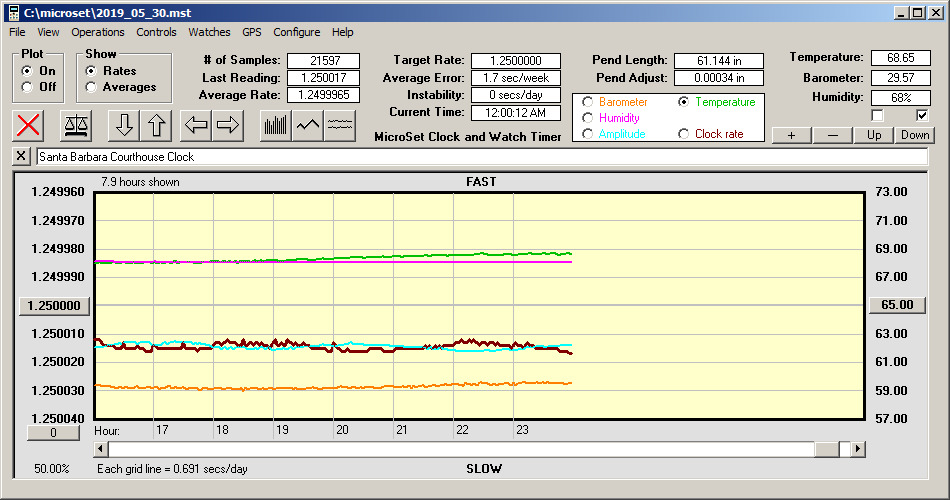Screen dimensions: 950x500
Task: Click the '7.9 hours shown' text
Action: point(140,182)
